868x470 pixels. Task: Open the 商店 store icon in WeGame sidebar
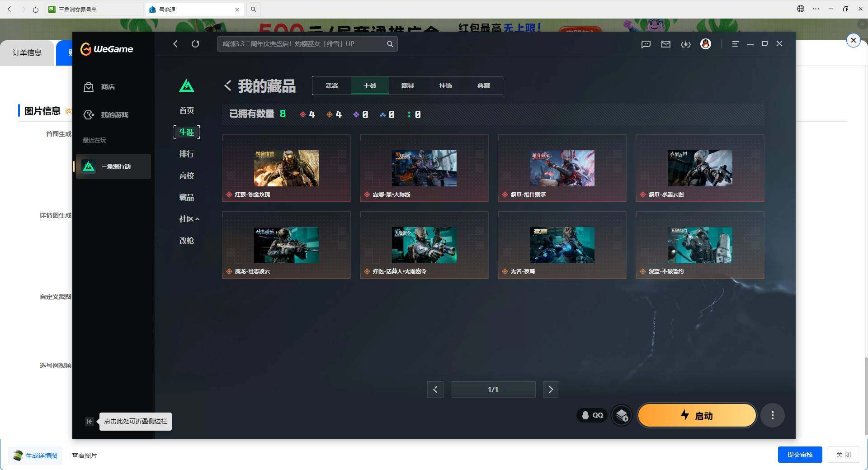click(x=89, y=87)
